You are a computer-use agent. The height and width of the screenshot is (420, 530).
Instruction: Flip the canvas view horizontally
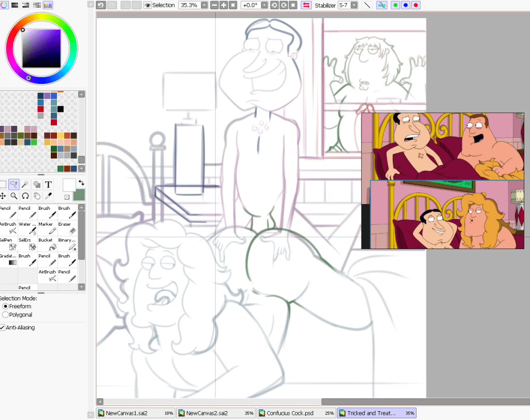pos(306,5)
